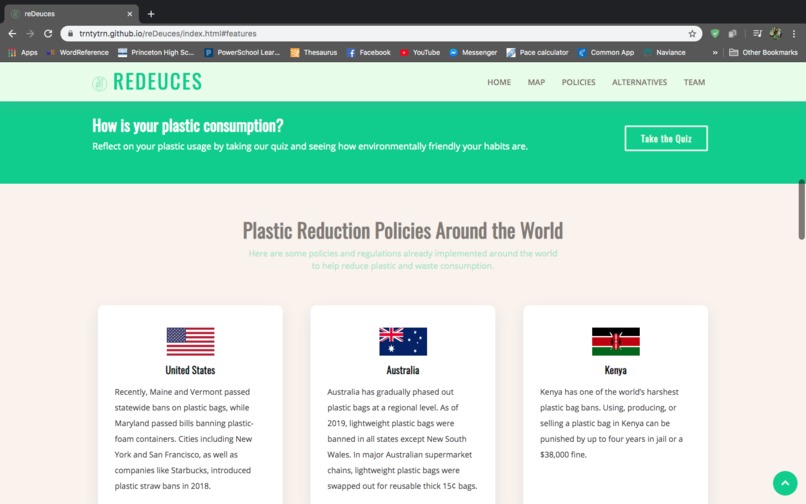Open the Messenger bookmark

(473, 52)
